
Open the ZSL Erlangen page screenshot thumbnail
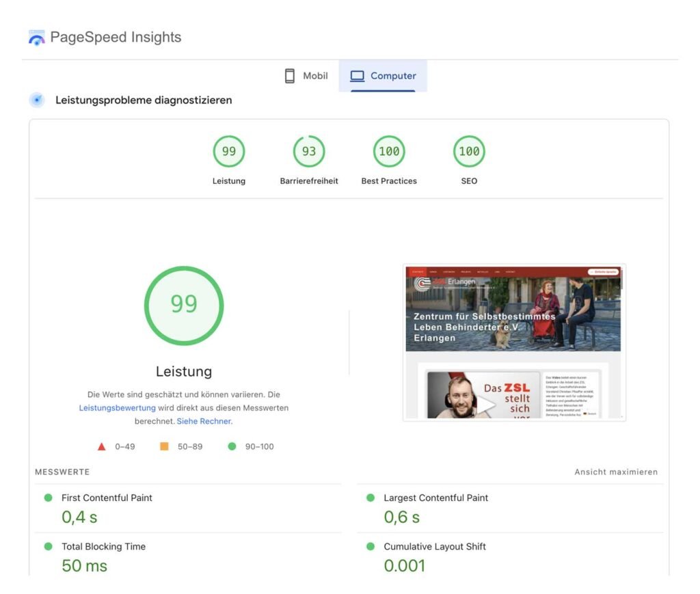pyautogui.click(x=514, y=342)
